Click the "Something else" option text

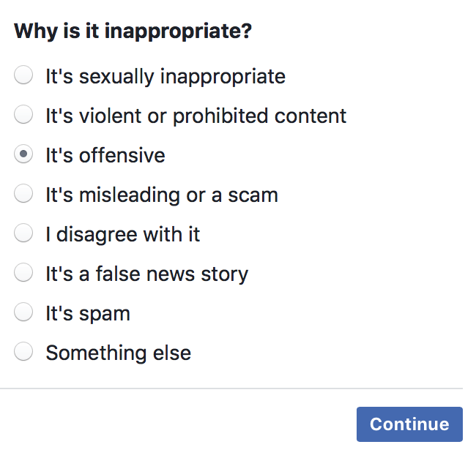118,353
